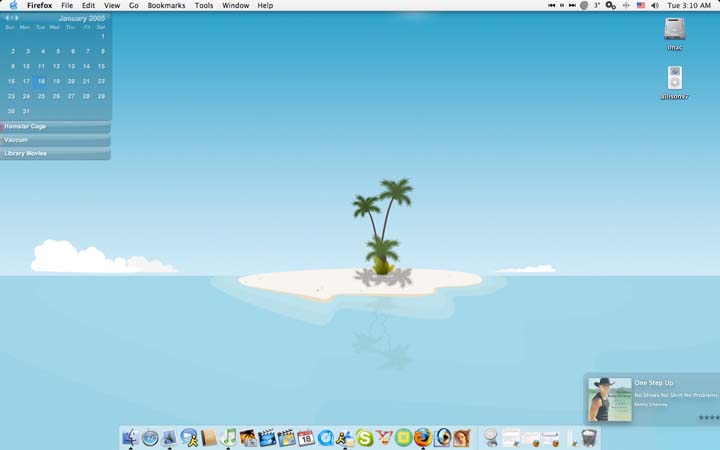
Task: Open iChat speech-bubble icon in dock
Action: coord(189,437)
